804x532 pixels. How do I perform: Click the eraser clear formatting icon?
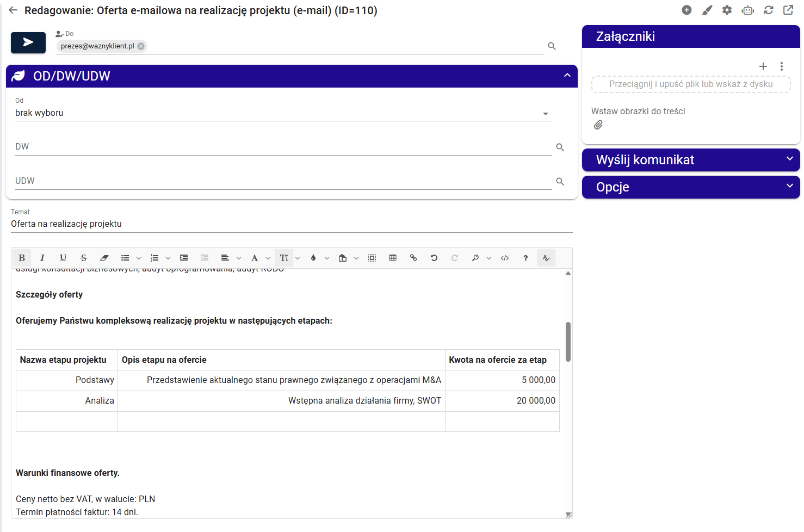(x=104, y=258)
